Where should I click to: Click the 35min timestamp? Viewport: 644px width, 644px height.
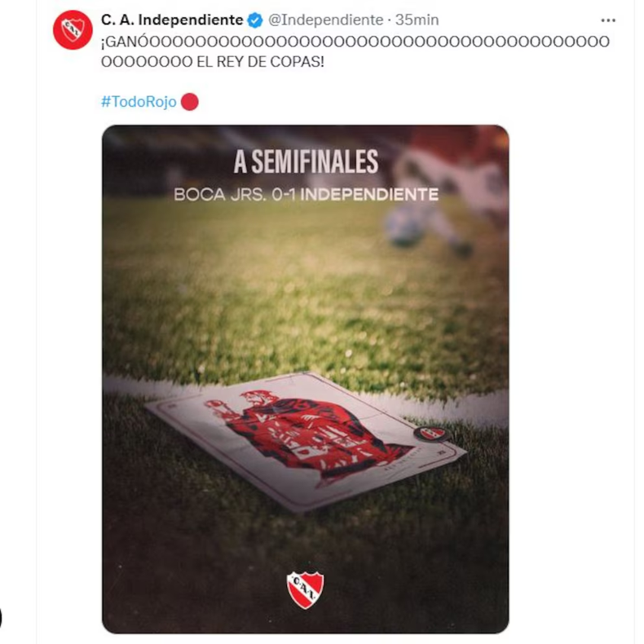click(417, 20)
